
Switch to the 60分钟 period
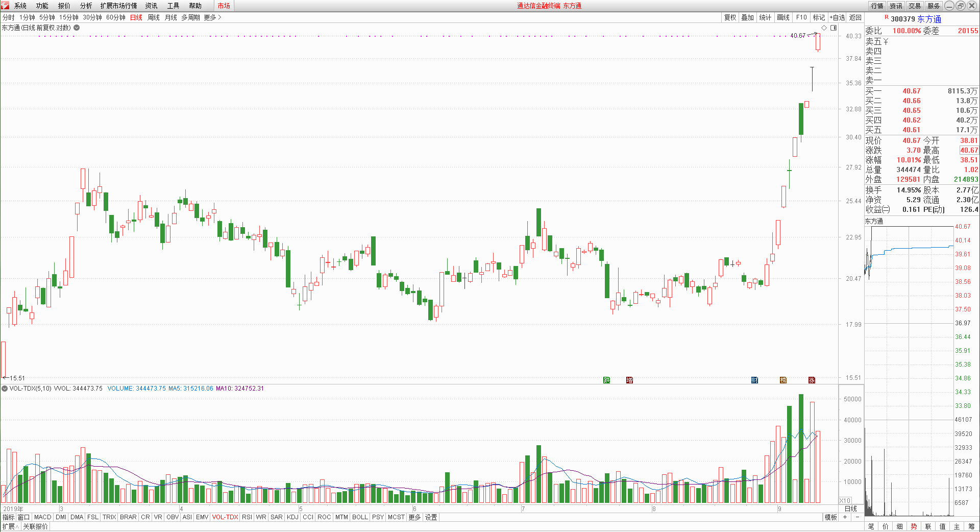(x=116, y=17)
